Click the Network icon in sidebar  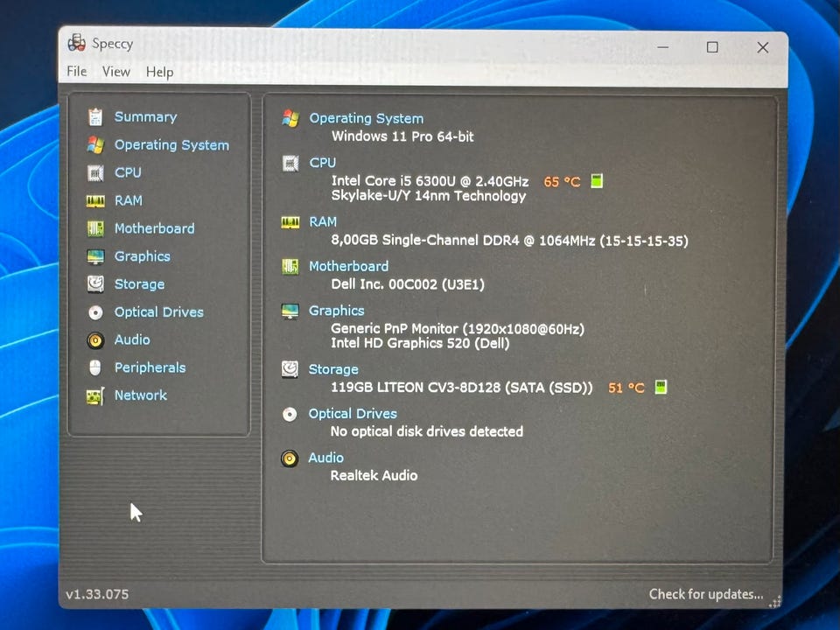click(x=94, y=395)
